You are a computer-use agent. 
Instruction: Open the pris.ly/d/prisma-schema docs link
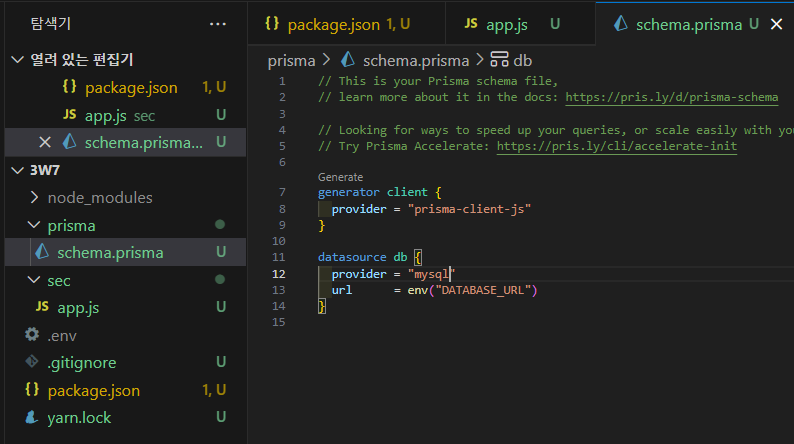click(x=671, y=97)
